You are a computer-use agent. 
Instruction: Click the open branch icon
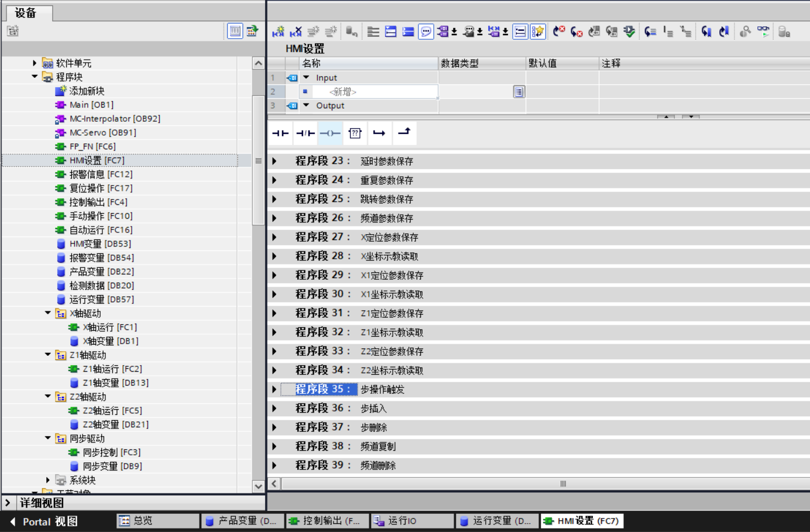coord(379,133)
